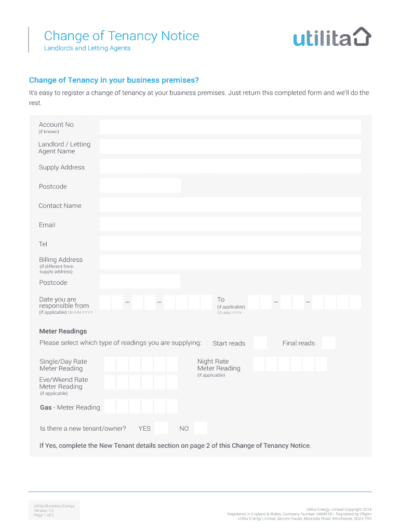Click the Tel input field

[x=230, y=244]
